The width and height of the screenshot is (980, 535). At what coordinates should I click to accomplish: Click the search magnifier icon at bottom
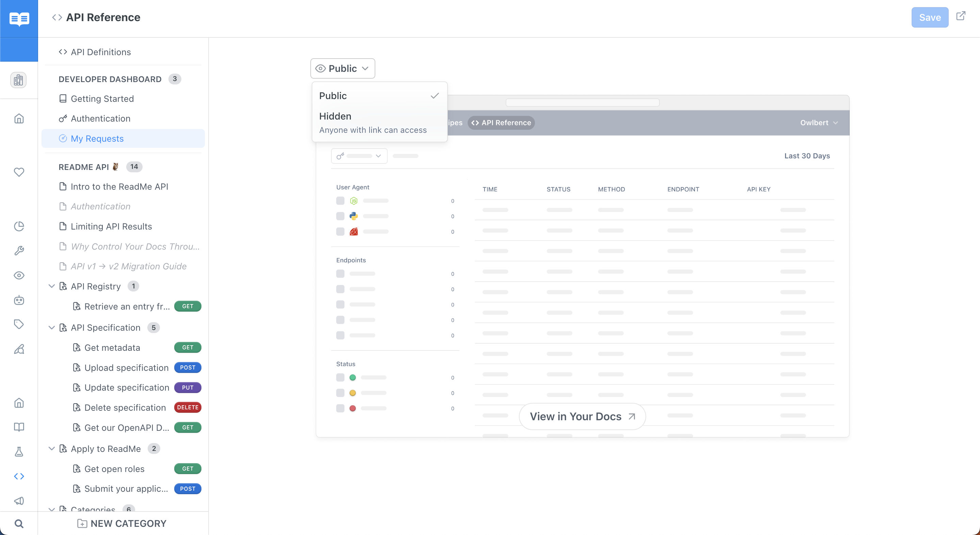(19, 523)
